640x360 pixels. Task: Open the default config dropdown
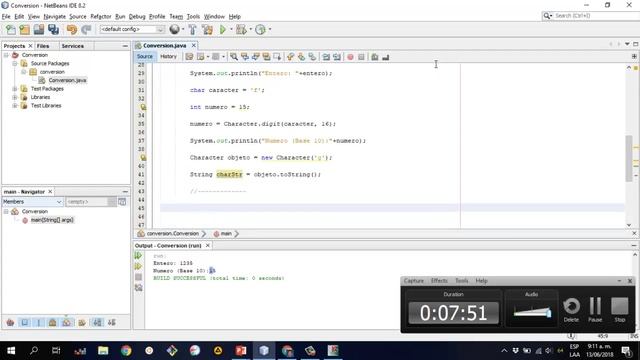pyautogui.click(x=132, y=29)
